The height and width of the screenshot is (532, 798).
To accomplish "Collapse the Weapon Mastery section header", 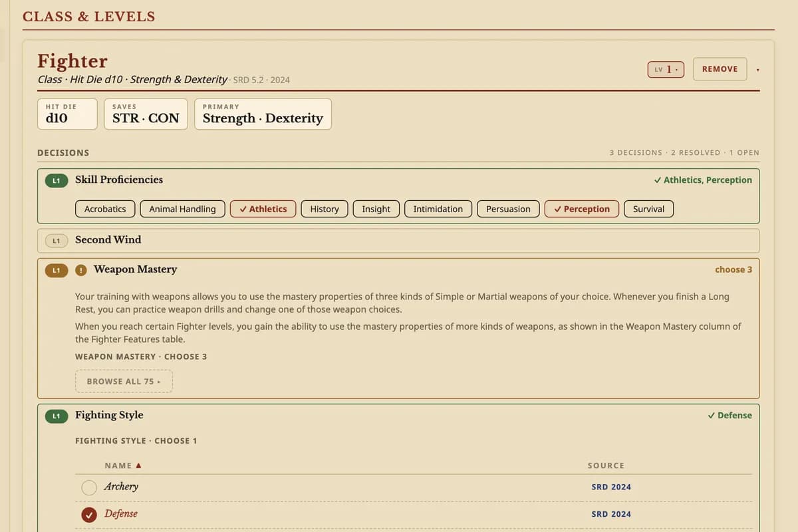I will 398,270.
